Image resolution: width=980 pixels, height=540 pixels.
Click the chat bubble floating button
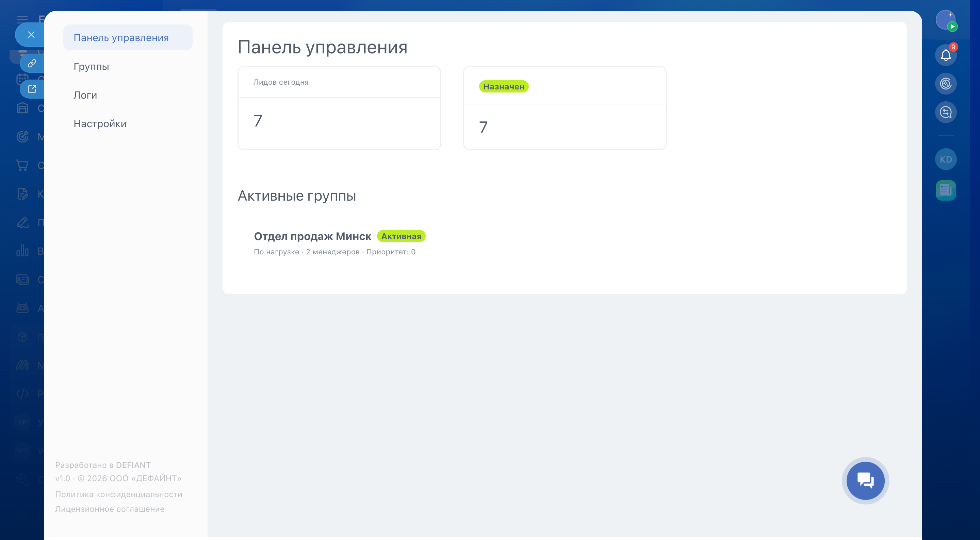pos(865,480)
